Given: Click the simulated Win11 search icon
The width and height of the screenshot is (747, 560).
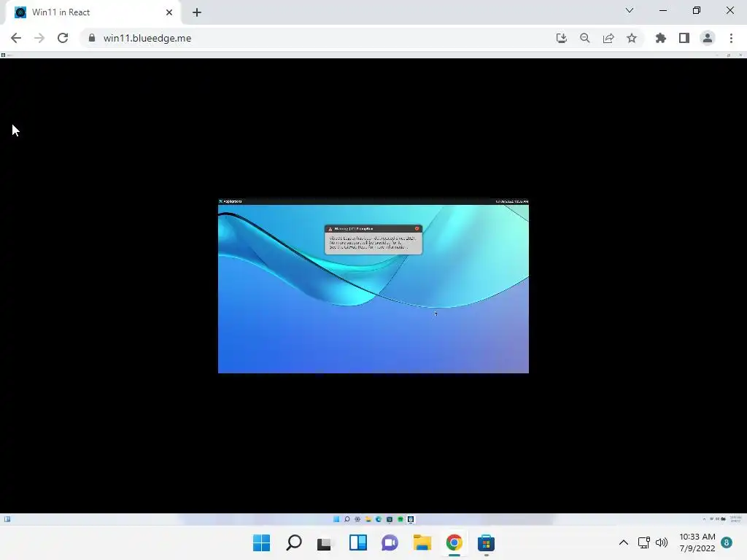Looking at the screenshot, I should (x=347, y=519).
